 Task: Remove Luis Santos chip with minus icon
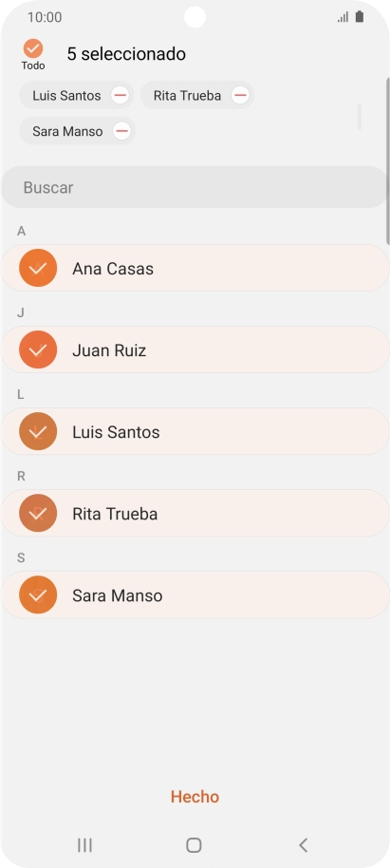tap(121, 95)
